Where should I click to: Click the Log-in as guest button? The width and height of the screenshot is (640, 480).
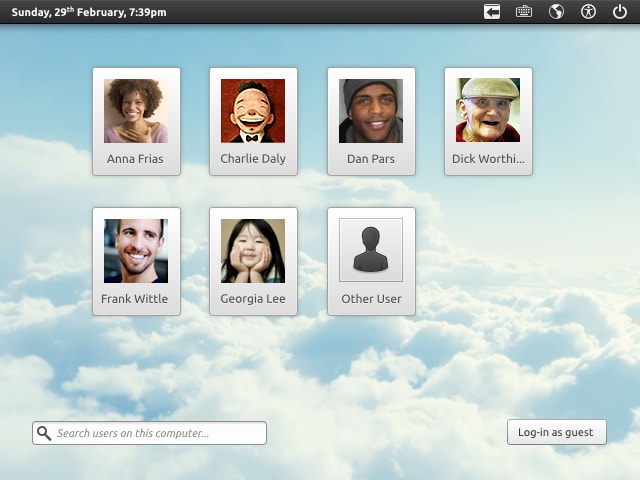click(557, 432)
